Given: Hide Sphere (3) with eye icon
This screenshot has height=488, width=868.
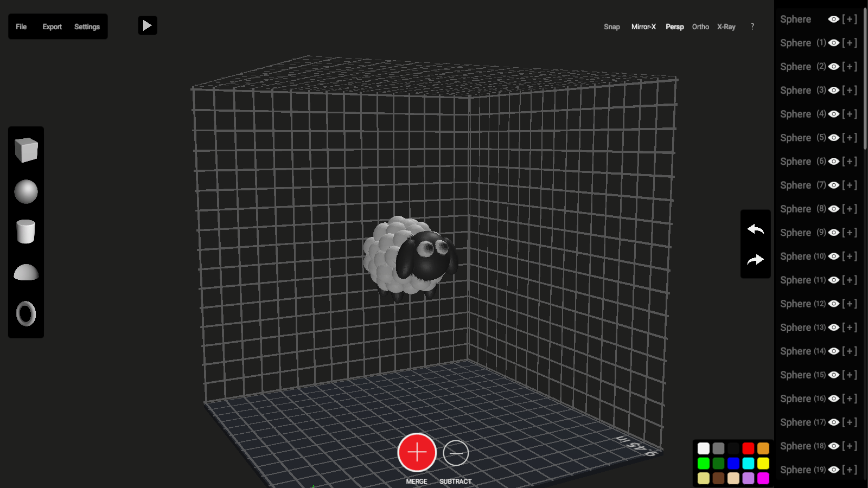Looking at the screenshot, I should 834,90.
